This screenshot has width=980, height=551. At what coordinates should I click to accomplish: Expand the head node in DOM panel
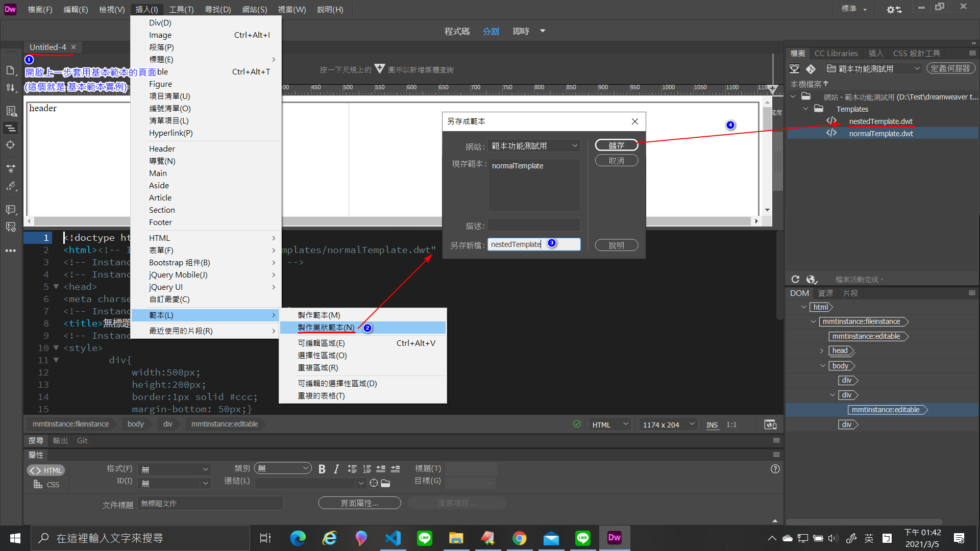(x=822, y=350)
